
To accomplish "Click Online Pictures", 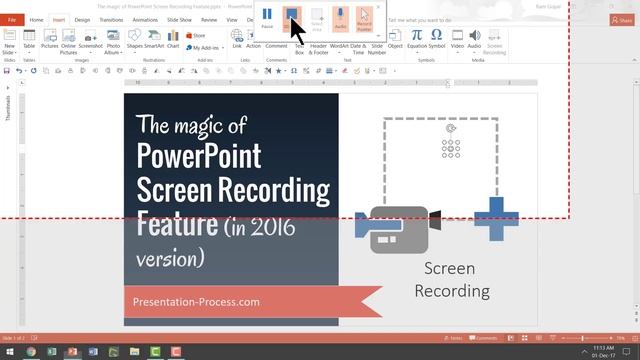I will point(68,42).
